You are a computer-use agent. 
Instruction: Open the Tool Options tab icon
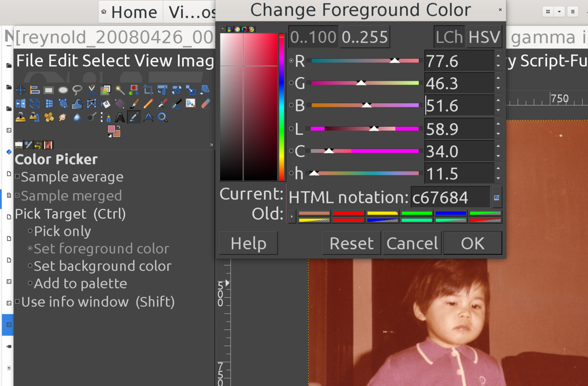[19, 145]
